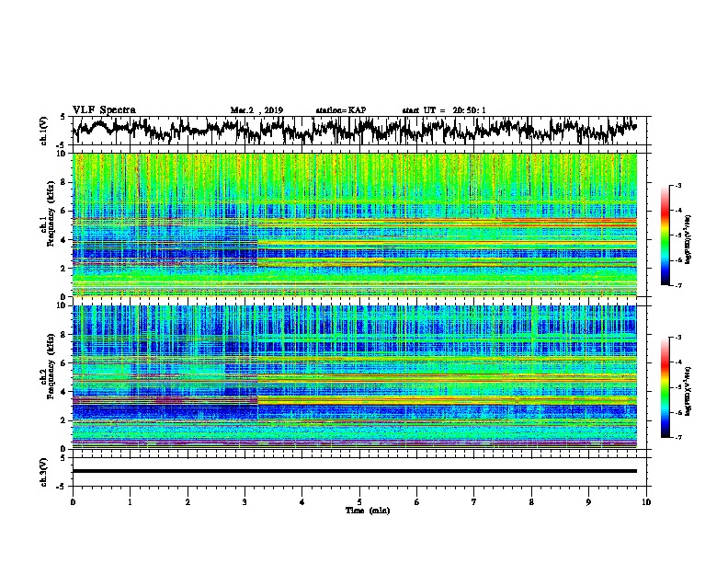Click the time axis tick label '4'
The height and width of the screenshot is (563, 728).
point(302,502)
